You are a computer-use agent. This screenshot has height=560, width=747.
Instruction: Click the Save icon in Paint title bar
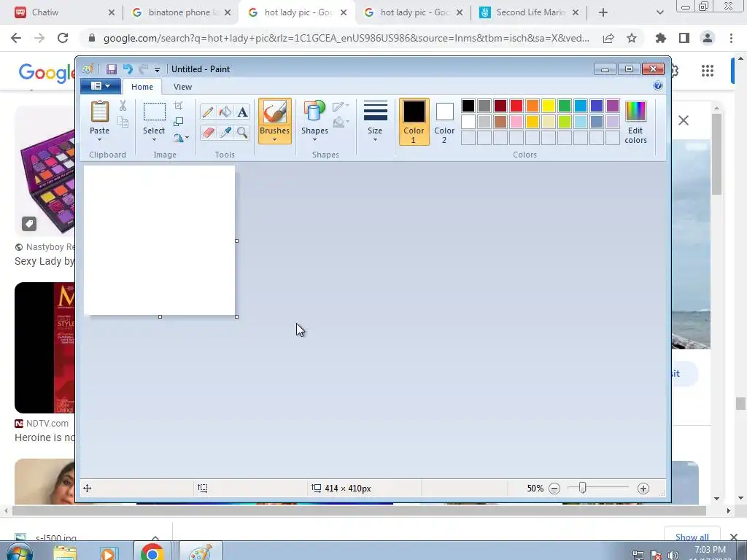pos(112,69)
